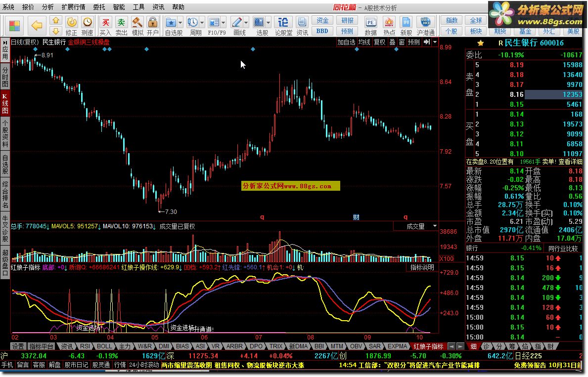Click the 预测 toolbar button
588x377 pixels.
pos(347,31)
